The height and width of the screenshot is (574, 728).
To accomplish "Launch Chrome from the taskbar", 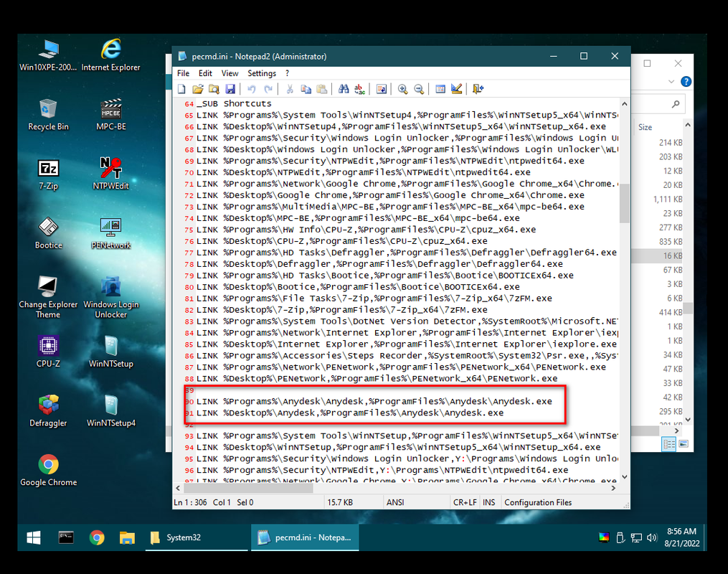I will [x=97, y=538].
